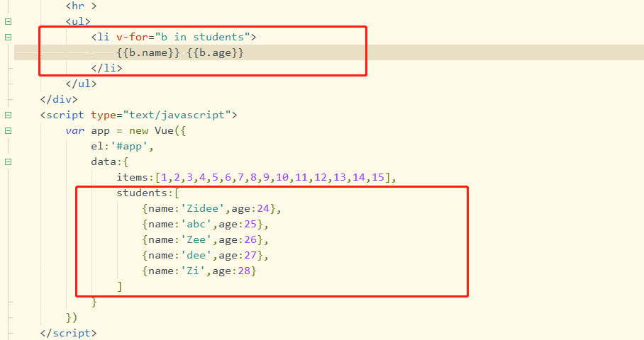Click the closing ul tag
Viewport: 644px width, 340px height.
tap(82, 84)
